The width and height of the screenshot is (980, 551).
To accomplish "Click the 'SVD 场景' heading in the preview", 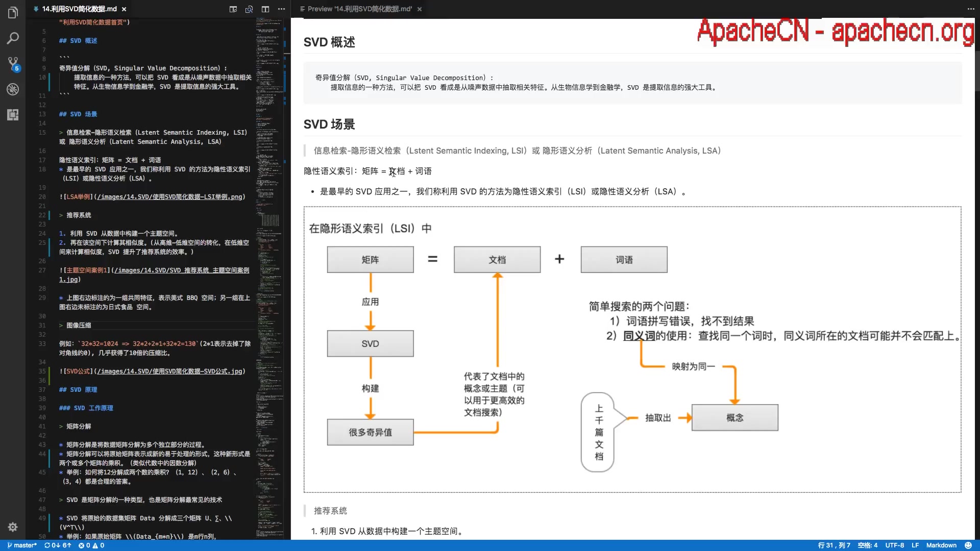I will [329, 124].
